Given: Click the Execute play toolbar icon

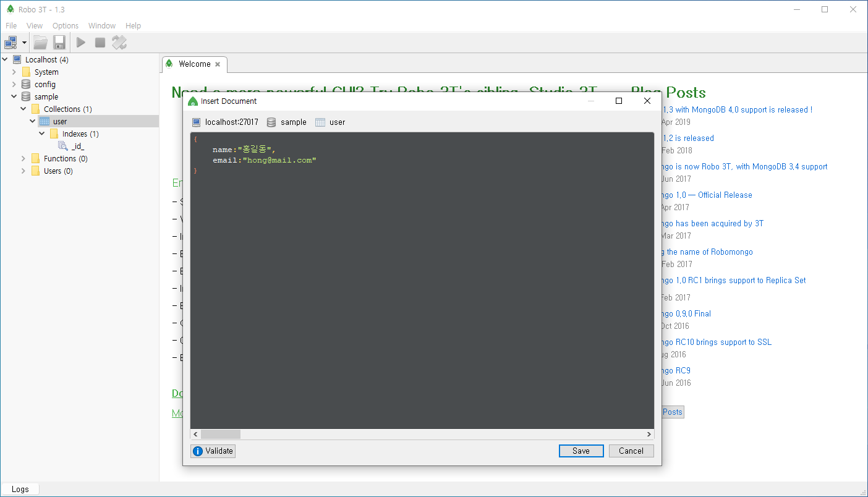Looking at the screenshot, I should (81, 43).
